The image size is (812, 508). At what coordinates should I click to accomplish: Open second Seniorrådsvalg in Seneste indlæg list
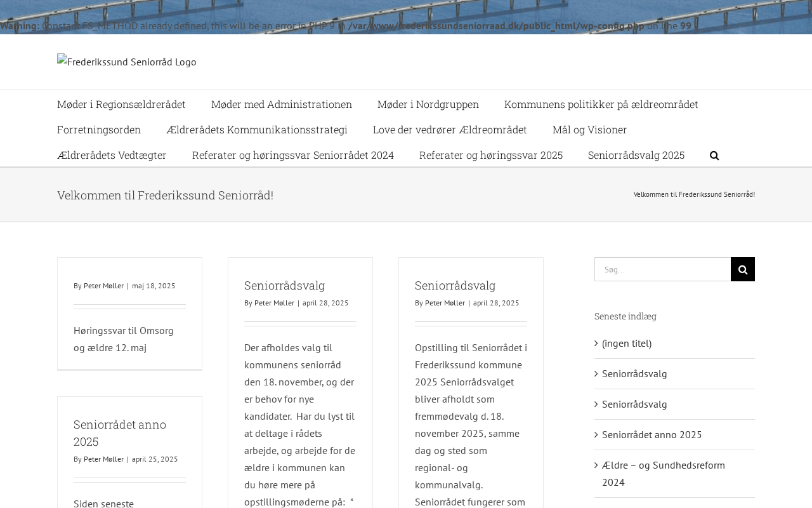point(634,404)
